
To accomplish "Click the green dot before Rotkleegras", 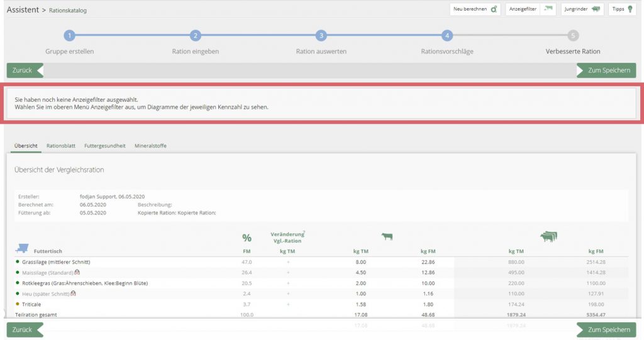I will (17, 283).
